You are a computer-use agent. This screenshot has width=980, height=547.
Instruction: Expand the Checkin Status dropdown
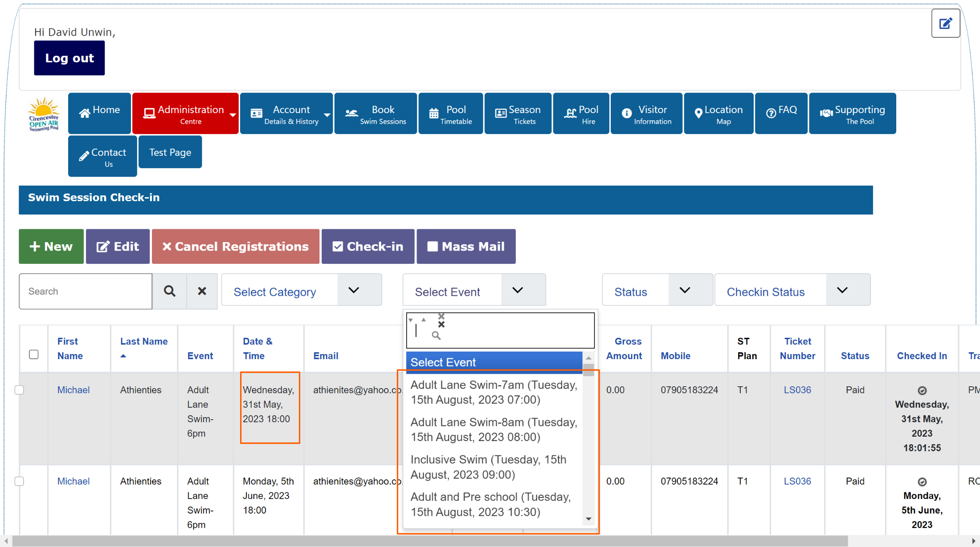792,290
